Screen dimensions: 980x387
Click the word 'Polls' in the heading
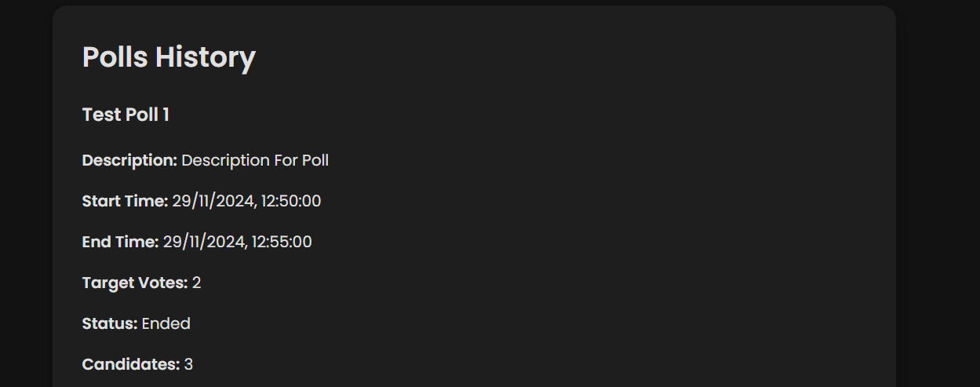coord(115,57)
